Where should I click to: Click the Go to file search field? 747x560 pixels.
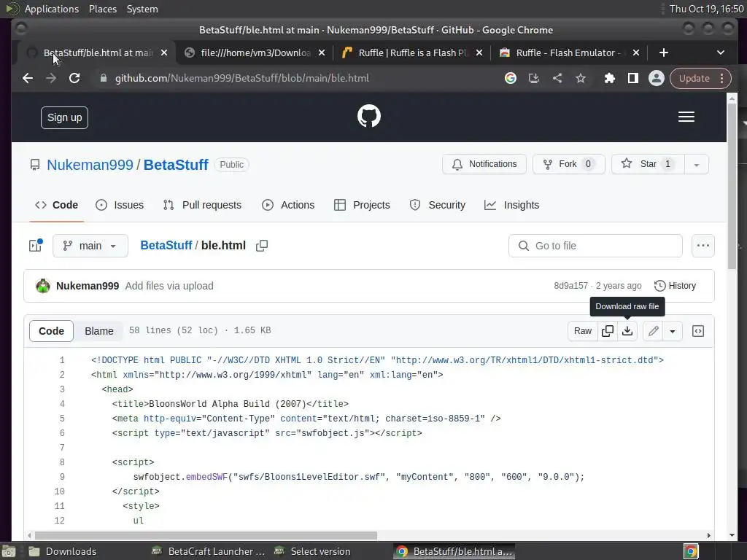pyautogui.click(x=595, y=246)
